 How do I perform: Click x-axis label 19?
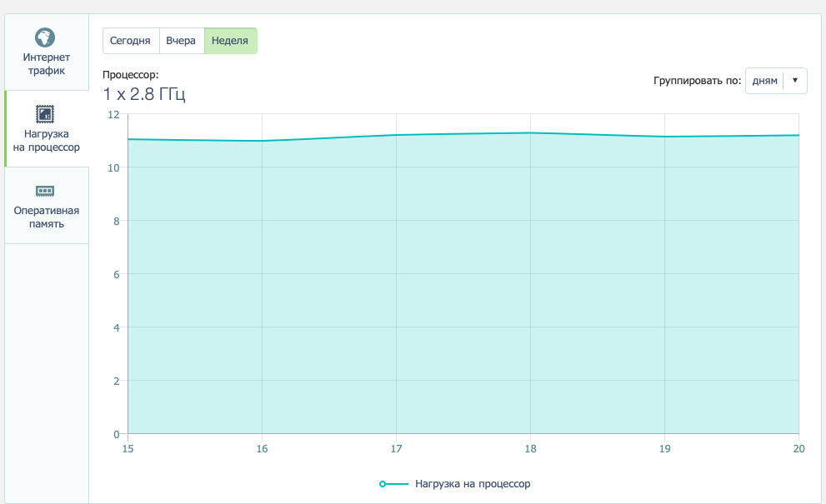coord(664,449)
